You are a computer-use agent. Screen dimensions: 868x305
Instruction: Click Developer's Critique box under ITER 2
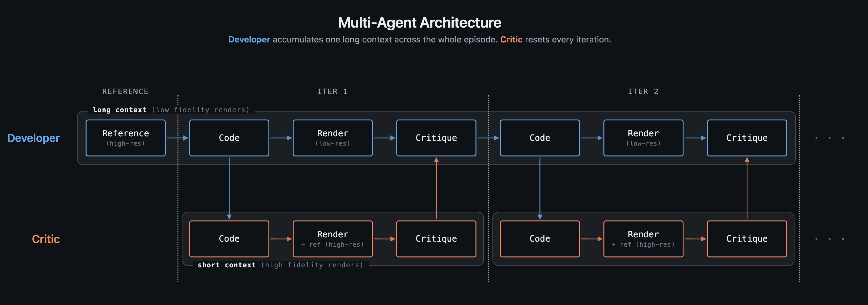747,138
